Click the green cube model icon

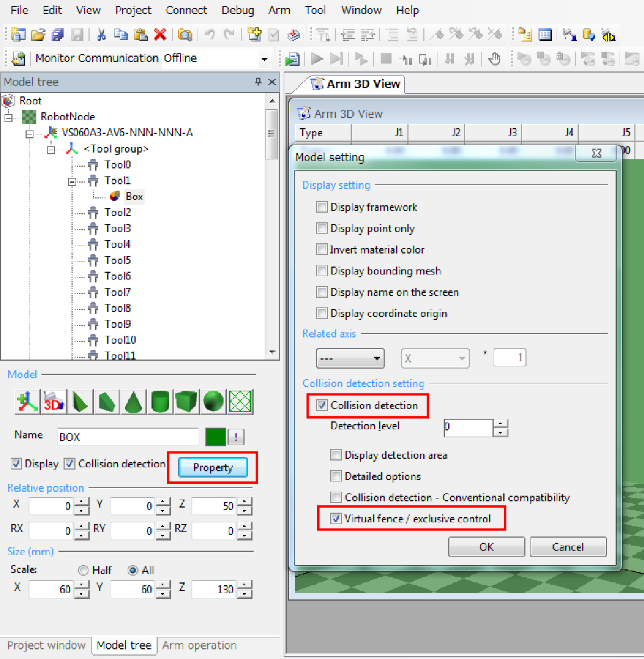(x=187, y=402)
